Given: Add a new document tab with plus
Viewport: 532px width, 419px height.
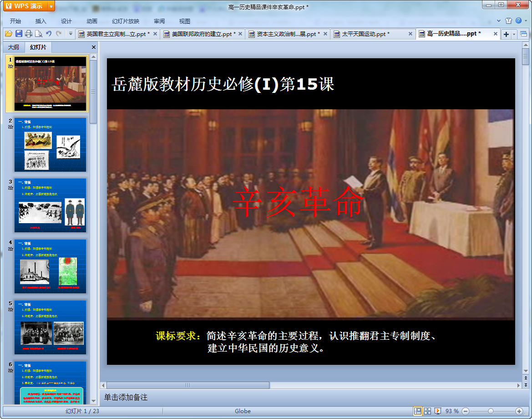Looking at the screenshot, I should coord(506,34).
